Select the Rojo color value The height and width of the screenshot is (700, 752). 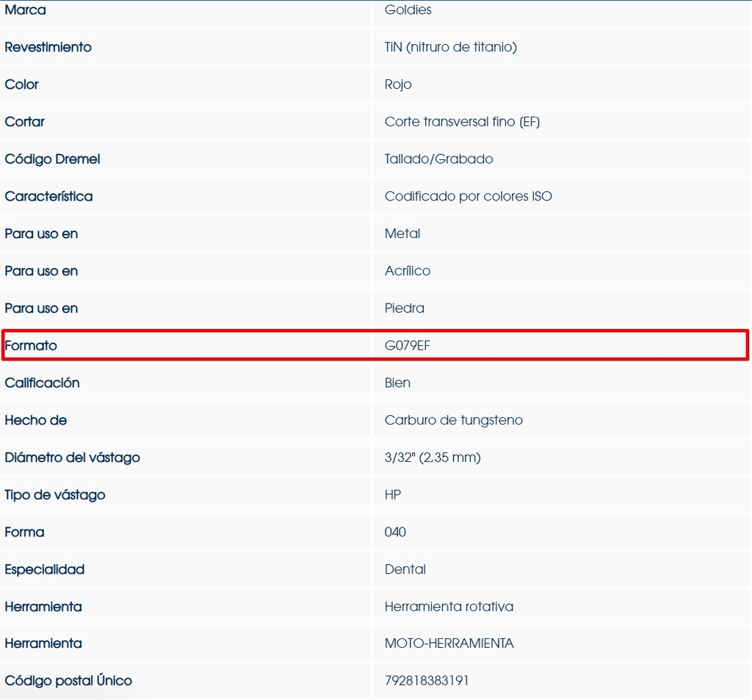click(398, 84)
